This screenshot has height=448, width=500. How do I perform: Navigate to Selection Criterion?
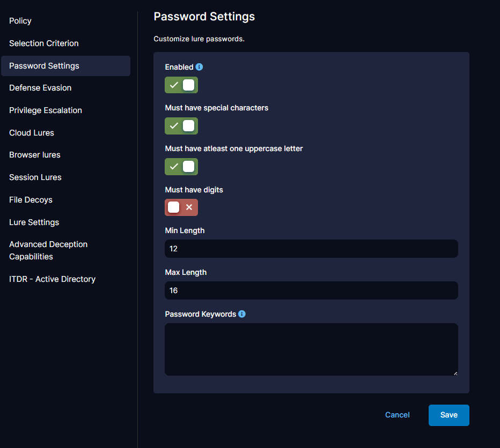click(x=44, y=43)
